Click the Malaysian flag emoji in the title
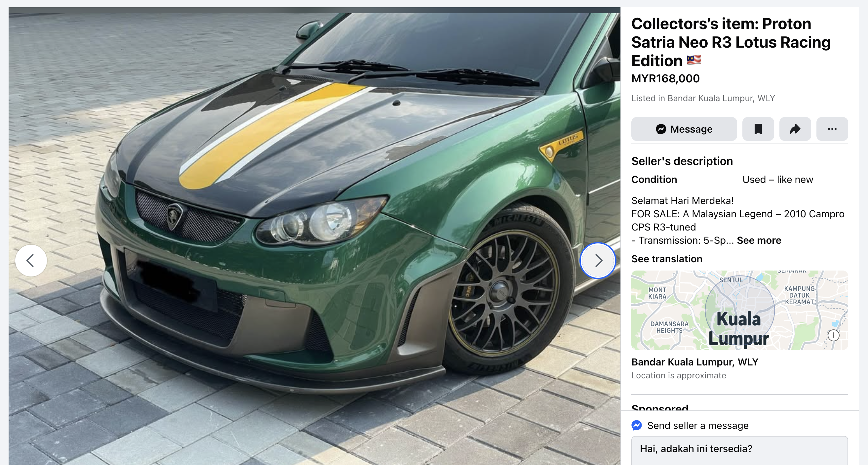The height and width of the screenshot is (465, 868). (694, 60)
